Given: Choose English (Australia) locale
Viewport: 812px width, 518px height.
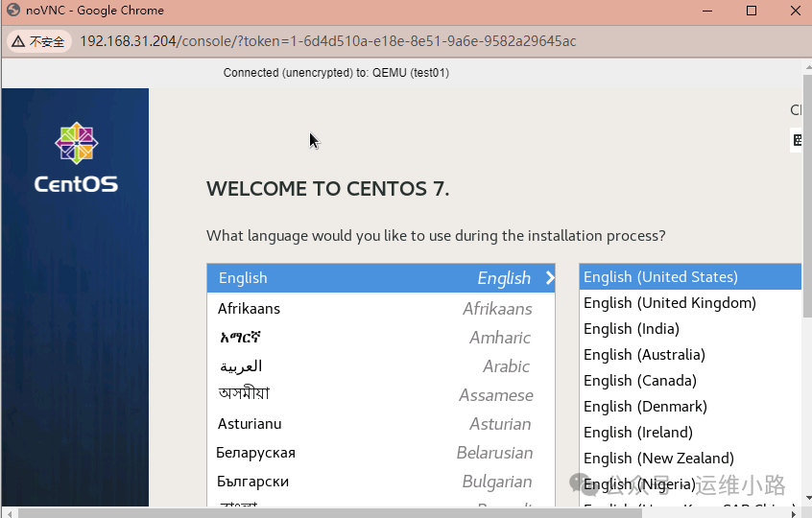Looking at the screenshot, I should (690, 355).
